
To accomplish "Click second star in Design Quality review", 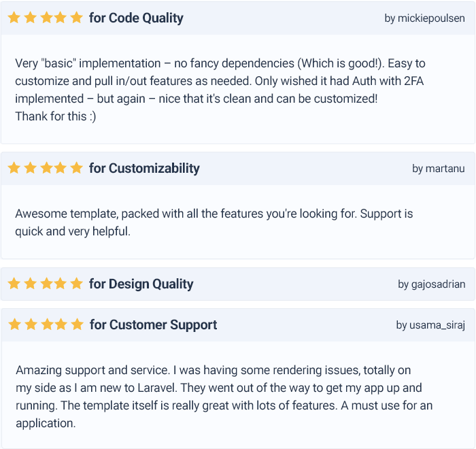I will coord(29,284).
